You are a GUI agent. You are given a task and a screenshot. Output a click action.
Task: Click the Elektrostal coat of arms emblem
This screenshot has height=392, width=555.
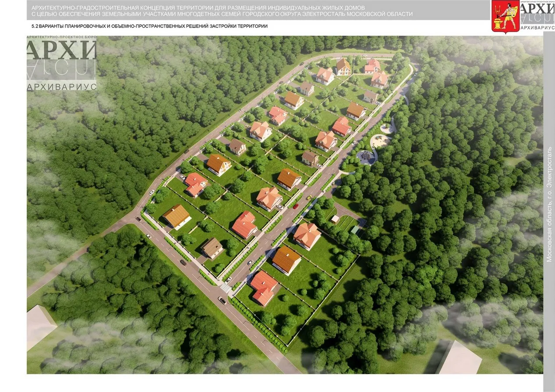[505, 16]
